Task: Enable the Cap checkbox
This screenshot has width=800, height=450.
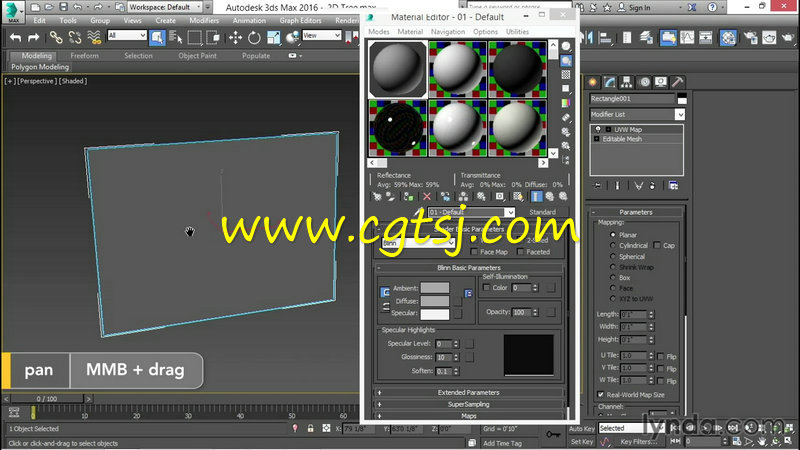Action: pyautogui.click(x=657, y=245)
